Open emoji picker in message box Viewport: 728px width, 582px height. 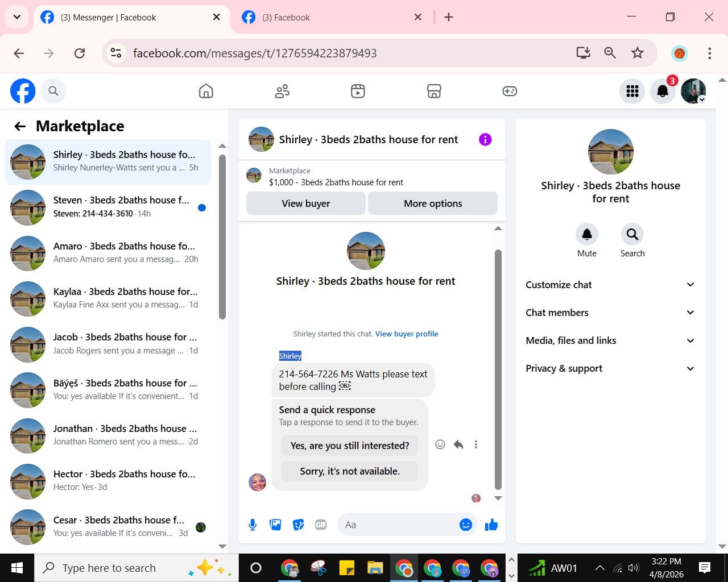[x=466, y=525]
